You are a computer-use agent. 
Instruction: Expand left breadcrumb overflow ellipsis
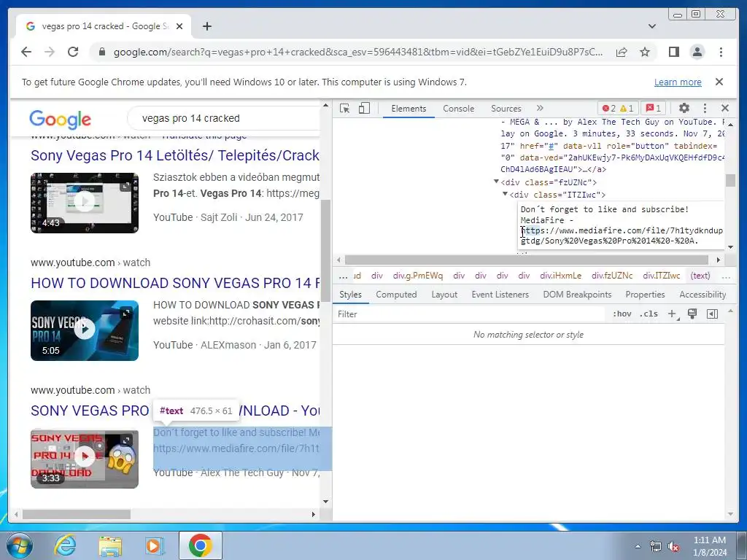(343, 276)
